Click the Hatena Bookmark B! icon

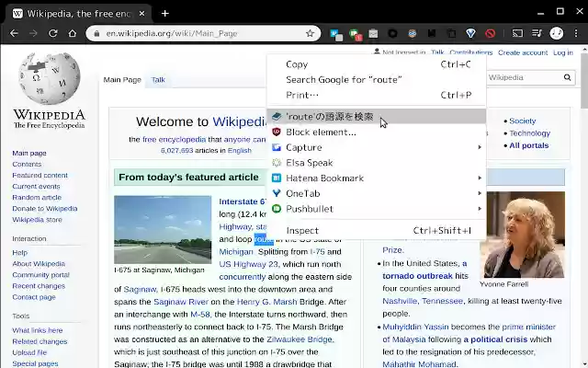tap(277, 178)
